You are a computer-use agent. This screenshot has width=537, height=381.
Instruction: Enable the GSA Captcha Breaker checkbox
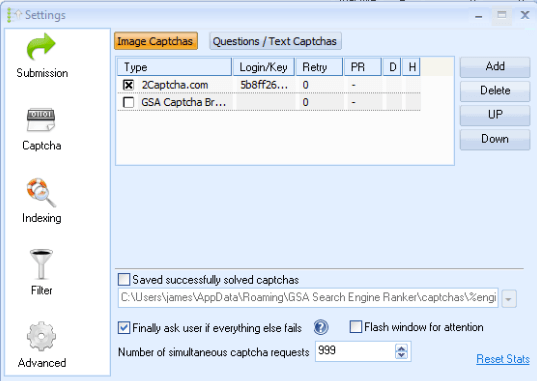[128, 102]
